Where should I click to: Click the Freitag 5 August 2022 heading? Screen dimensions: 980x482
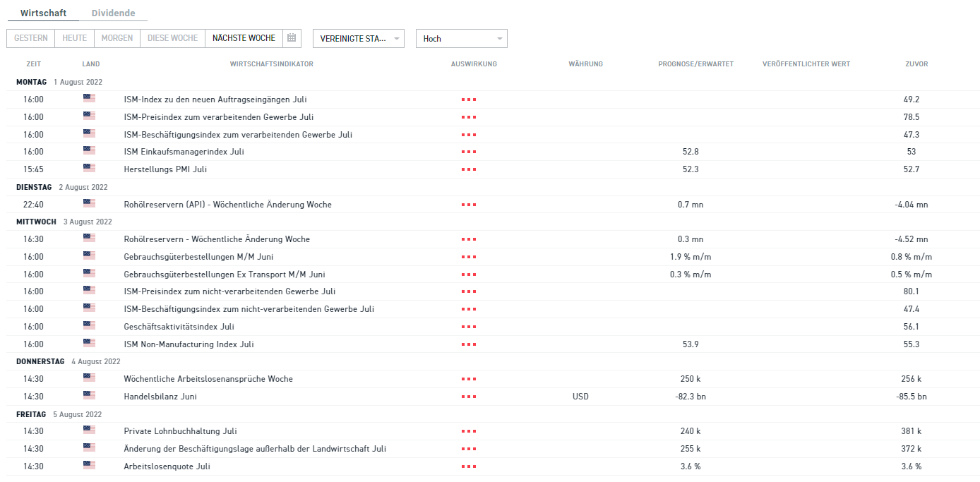click(59, 414)
